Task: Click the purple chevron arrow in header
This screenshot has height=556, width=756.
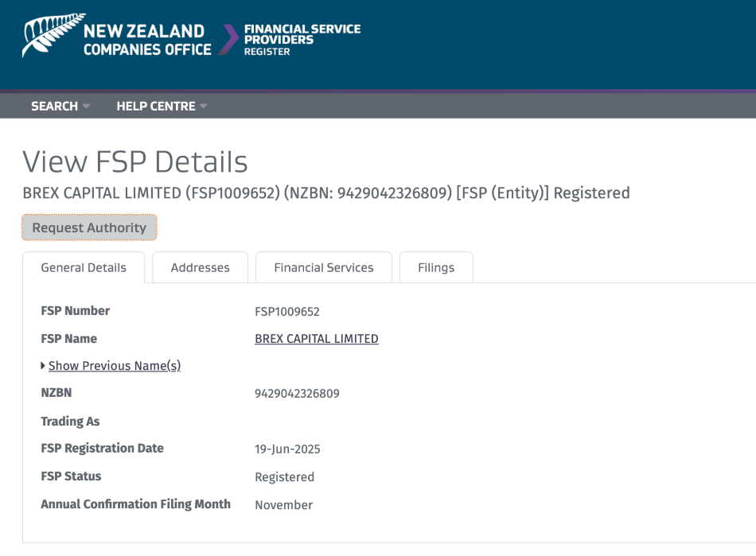Action: pos(228,40)
